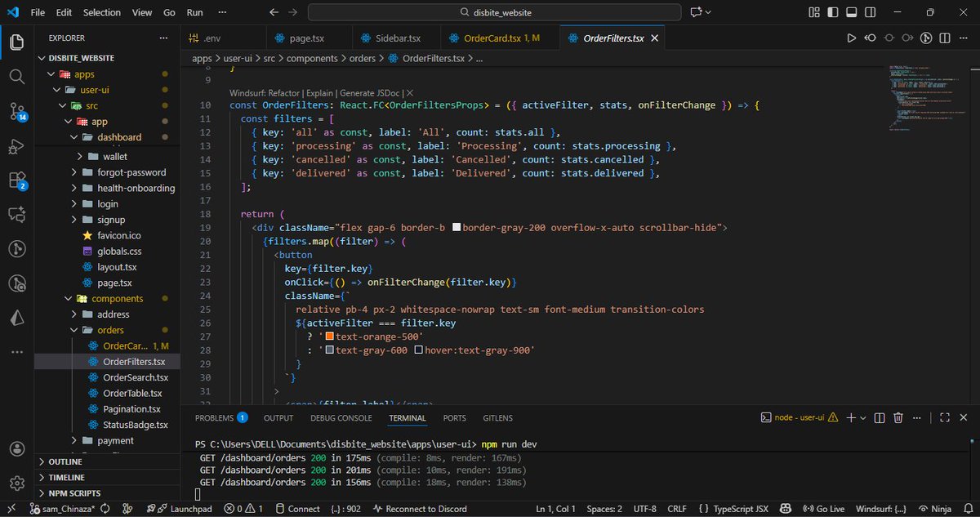
Task: Open the new terminal launch profile dropdown
Action: click(x=862, y=417)
